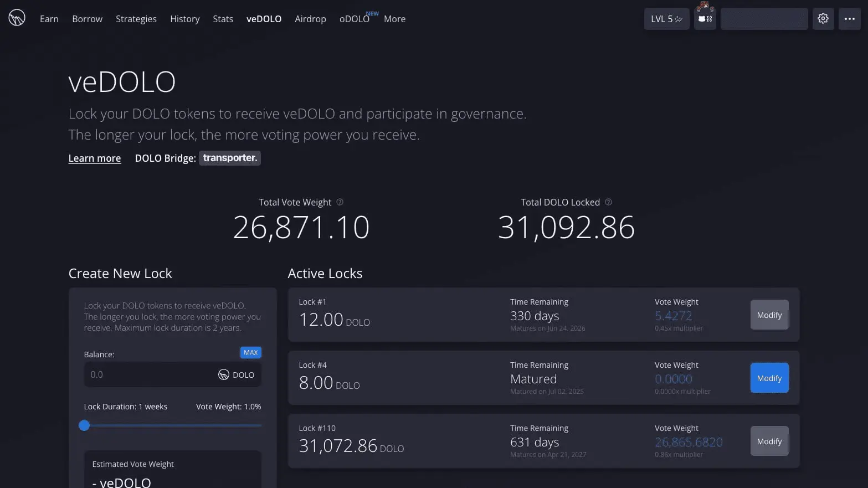Click the MAX balance button
The width and height of the screenshot is (868, 488).
pos(250,353)
